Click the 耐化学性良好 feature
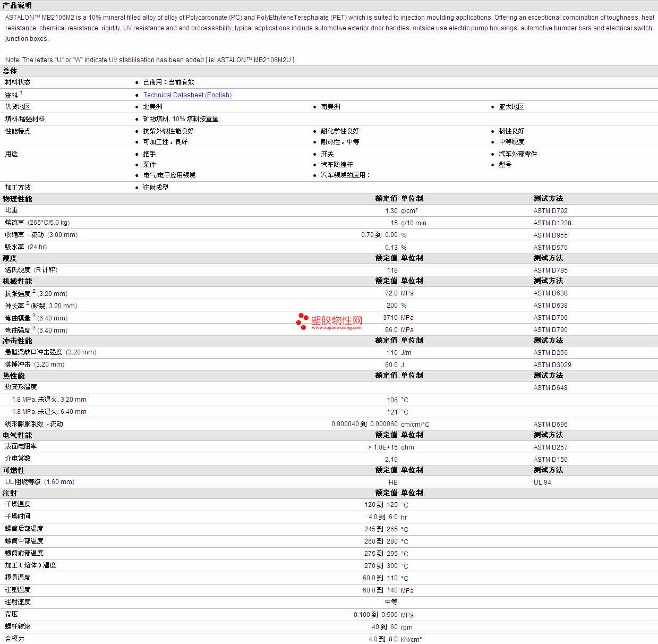 coord(340,131)
